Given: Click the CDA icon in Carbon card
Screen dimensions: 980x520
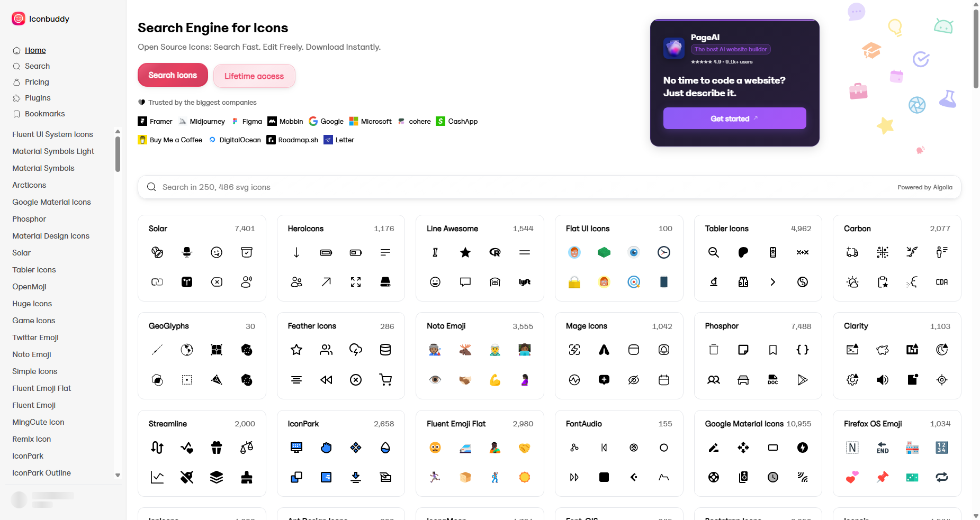Looking at the screenshot, I should [x=942, y=282].
